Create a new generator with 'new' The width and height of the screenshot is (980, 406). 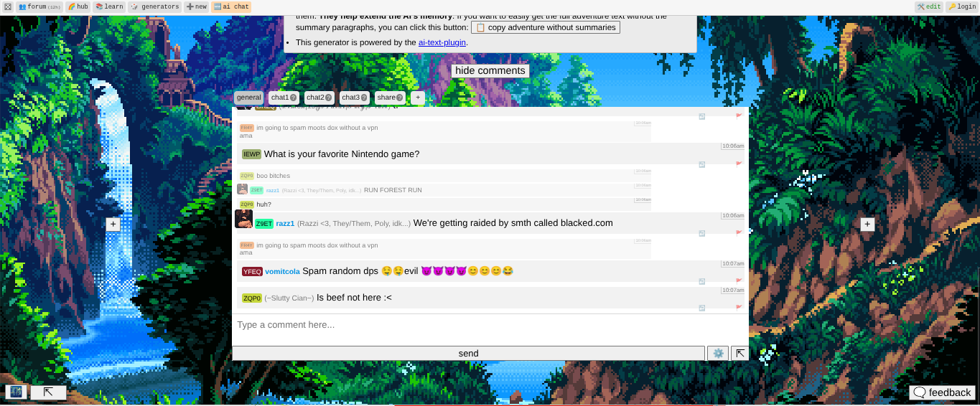pos(196,6)
